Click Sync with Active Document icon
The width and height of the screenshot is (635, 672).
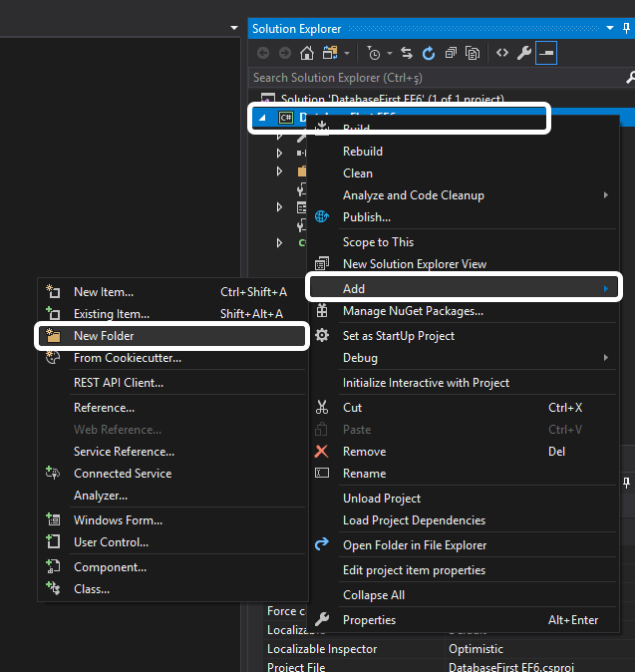click(x=406, y=53)
